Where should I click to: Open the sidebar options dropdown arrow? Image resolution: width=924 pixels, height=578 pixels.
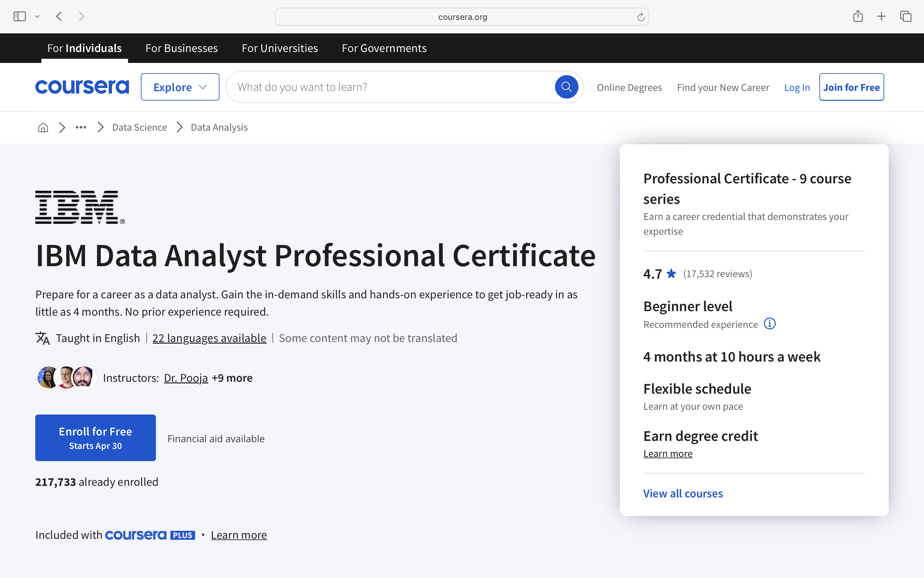click(x=37, y=16)
